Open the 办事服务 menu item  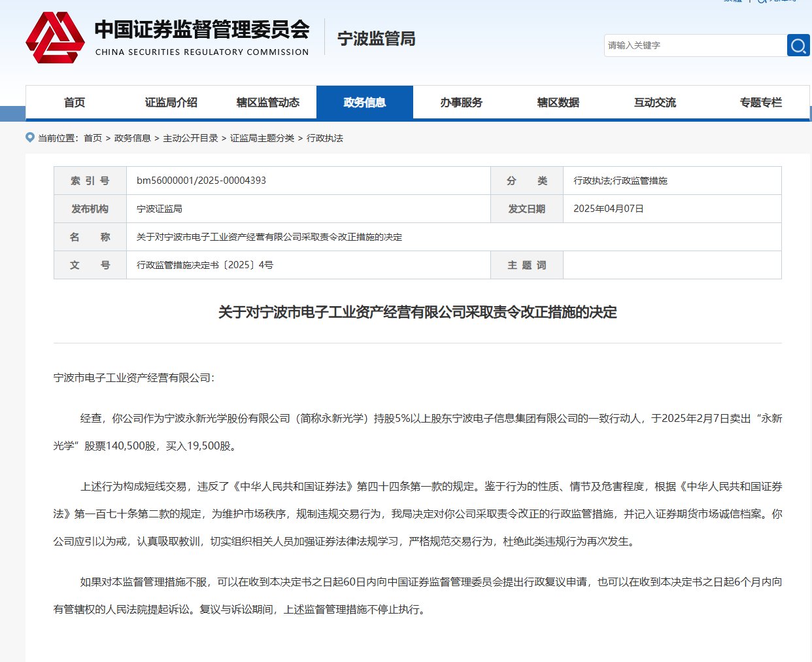pyautogui.click(x=461, y=102)
